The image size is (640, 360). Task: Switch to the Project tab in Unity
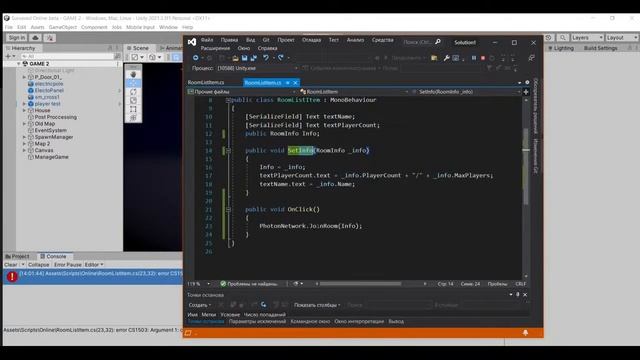(x=18, y=256)
